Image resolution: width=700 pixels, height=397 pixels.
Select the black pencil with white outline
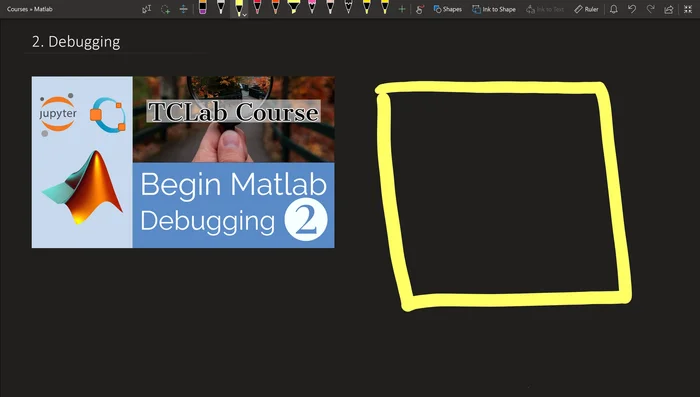coord(348,8)
